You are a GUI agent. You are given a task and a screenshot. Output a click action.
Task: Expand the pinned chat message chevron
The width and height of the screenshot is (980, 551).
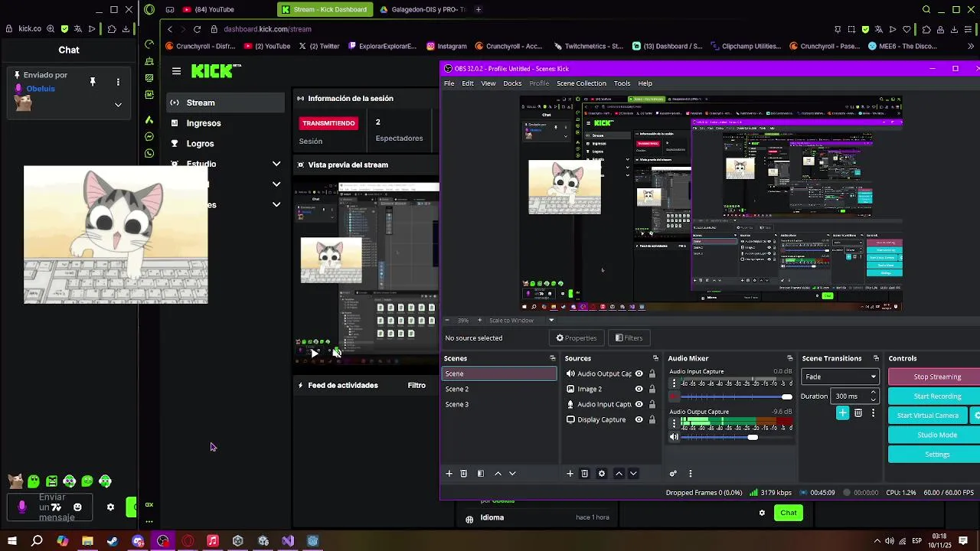click(118, 105)
